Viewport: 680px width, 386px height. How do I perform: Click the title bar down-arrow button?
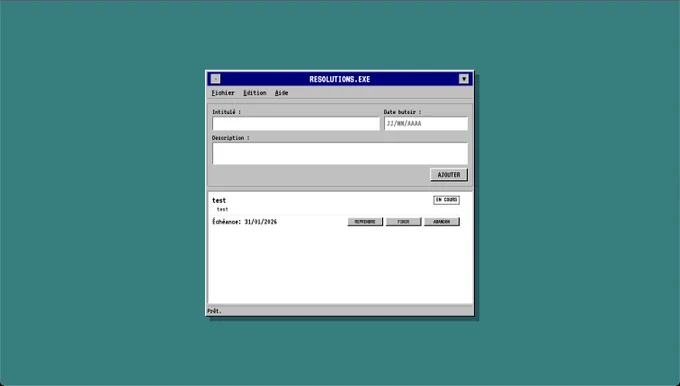click(x=464, y=79)
